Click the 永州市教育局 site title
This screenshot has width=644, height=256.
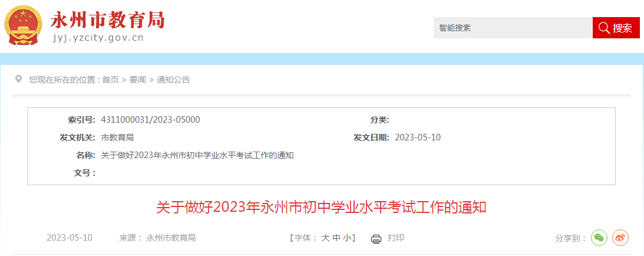[x=108, y=19]
